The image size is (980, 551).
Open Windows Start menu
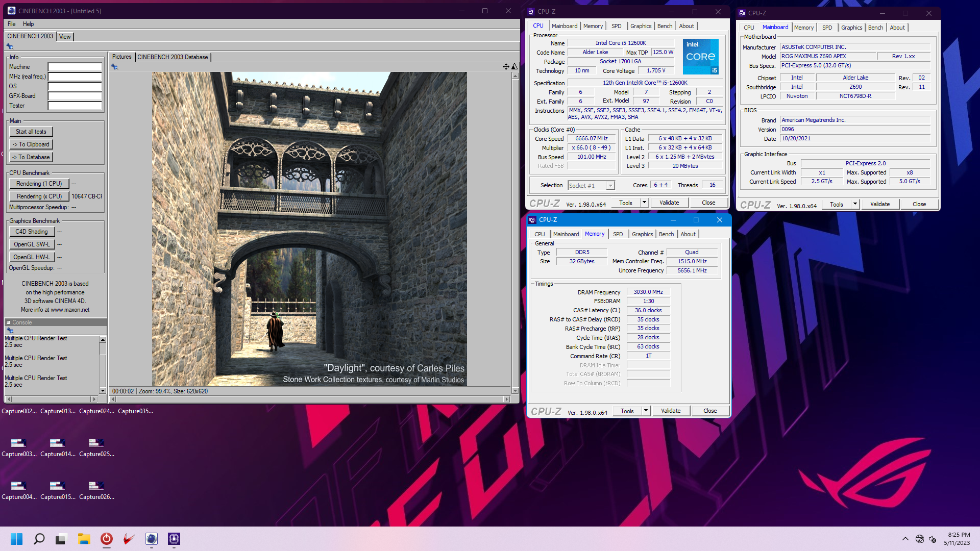[x=16, y=539]
